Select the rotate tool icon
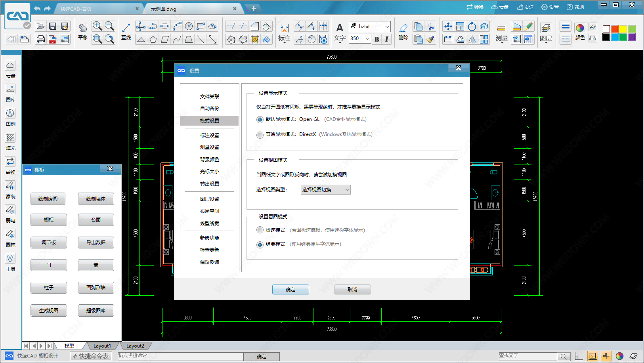 pyautogui.click(x=472, y=27)
